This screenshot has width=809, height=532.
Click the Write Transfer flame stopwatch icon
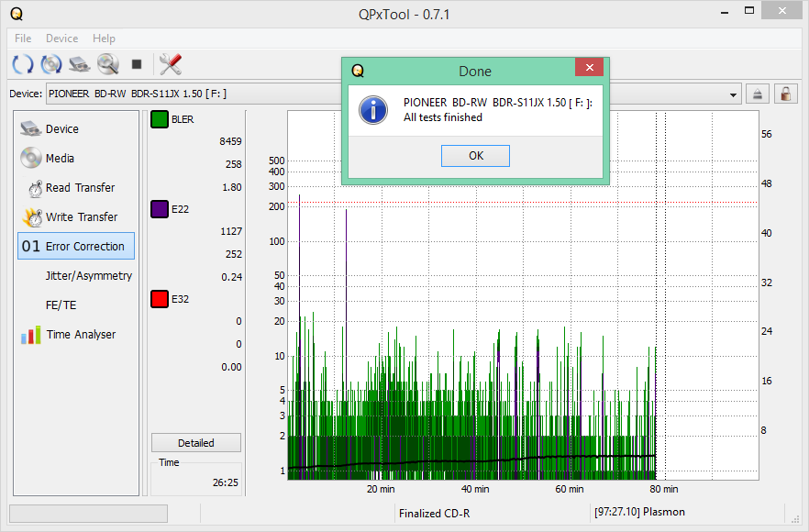coord(32,217)
